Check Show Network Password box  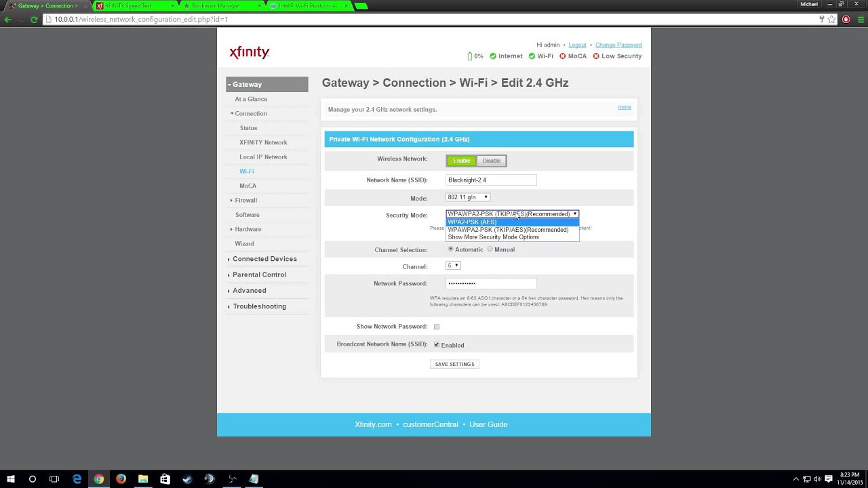437,327
